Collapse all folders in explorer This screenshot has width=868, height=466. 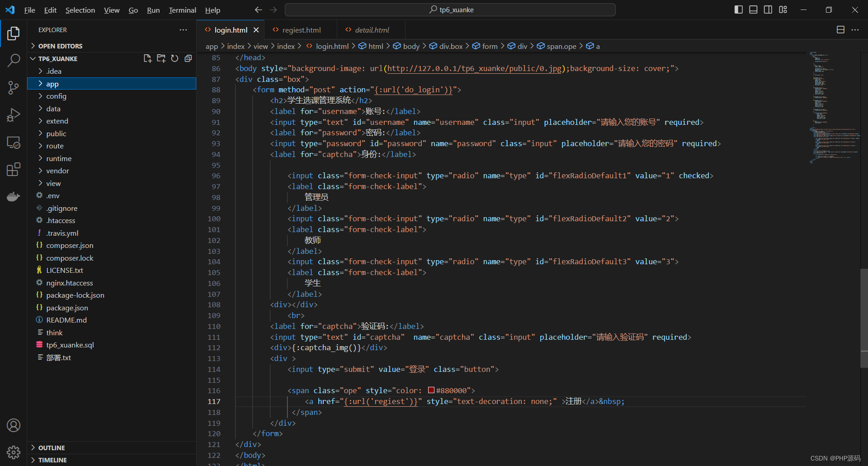pos(188,58)
